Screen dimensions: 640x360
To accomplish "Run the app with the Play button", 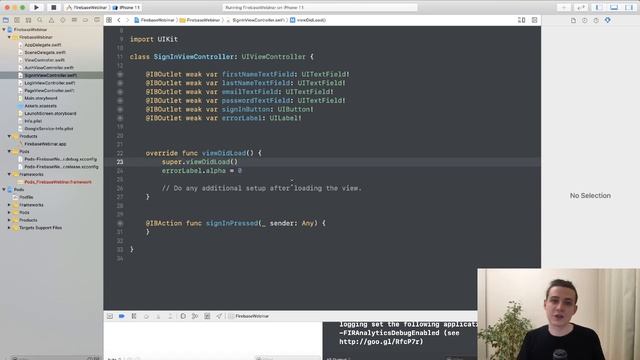I will (36, 7).
